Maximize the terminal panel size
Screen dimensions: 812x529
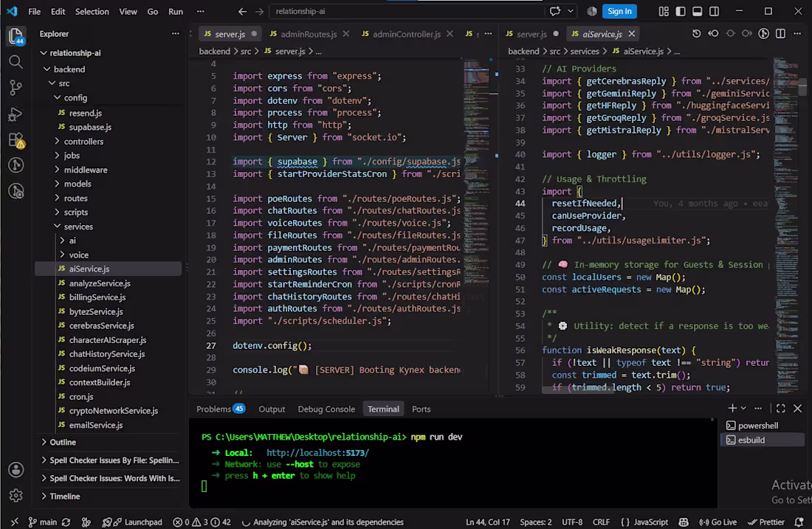click(x=780, y=409)
